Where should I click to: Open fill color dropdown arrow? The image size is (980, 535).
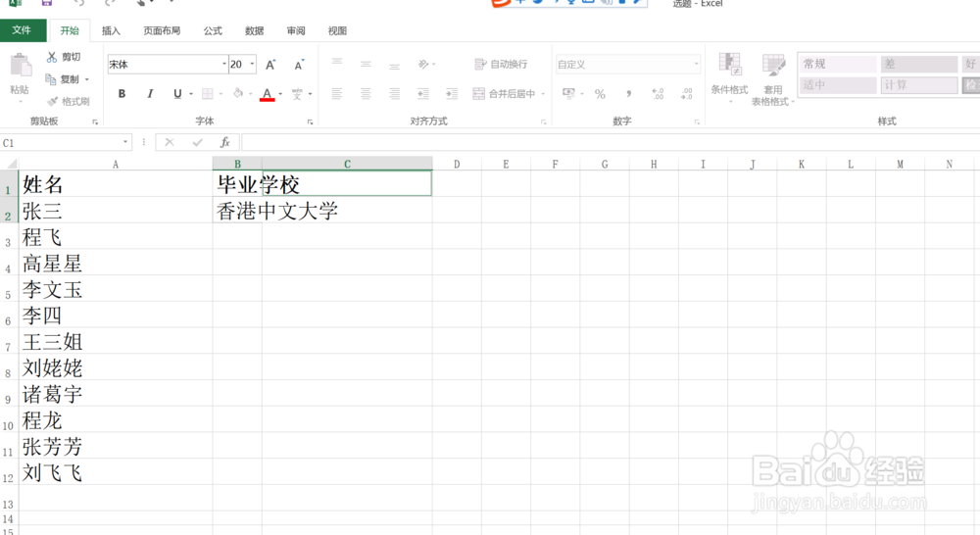[251, 94]
